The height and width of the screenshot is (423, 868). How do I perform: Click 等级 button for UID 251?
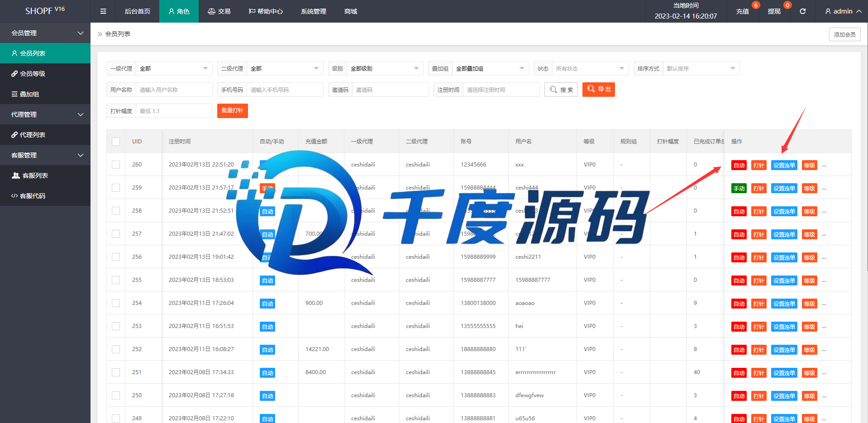pos(810,373)
